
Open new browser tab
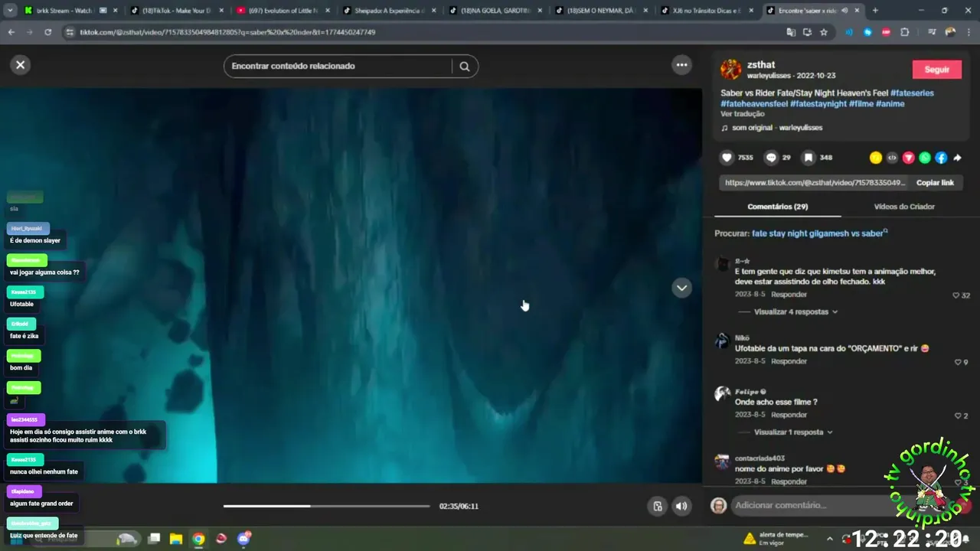point(875,11)
